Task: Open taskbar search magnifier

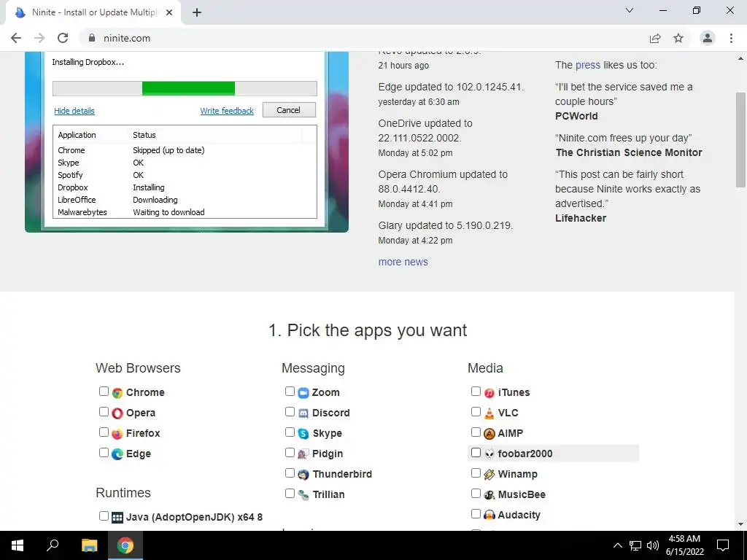Action: pyautogui.click(x=53, y=545)
